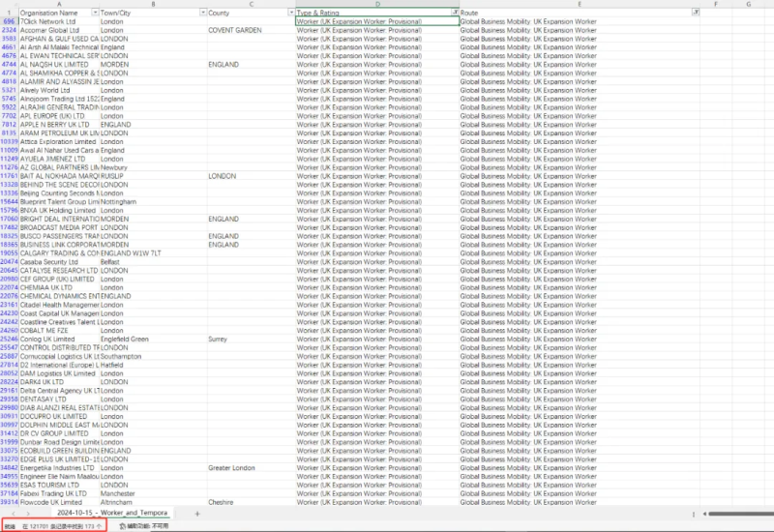Go to next sheet with right arrow

(28, 514)
